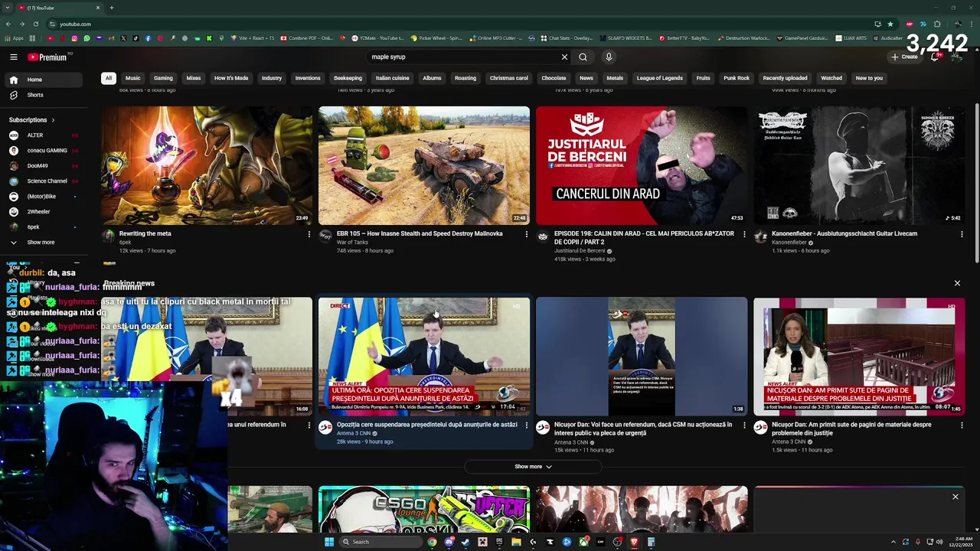Open the DooM49 subscription
Screen dimensions: 980x551
point(44,166)
